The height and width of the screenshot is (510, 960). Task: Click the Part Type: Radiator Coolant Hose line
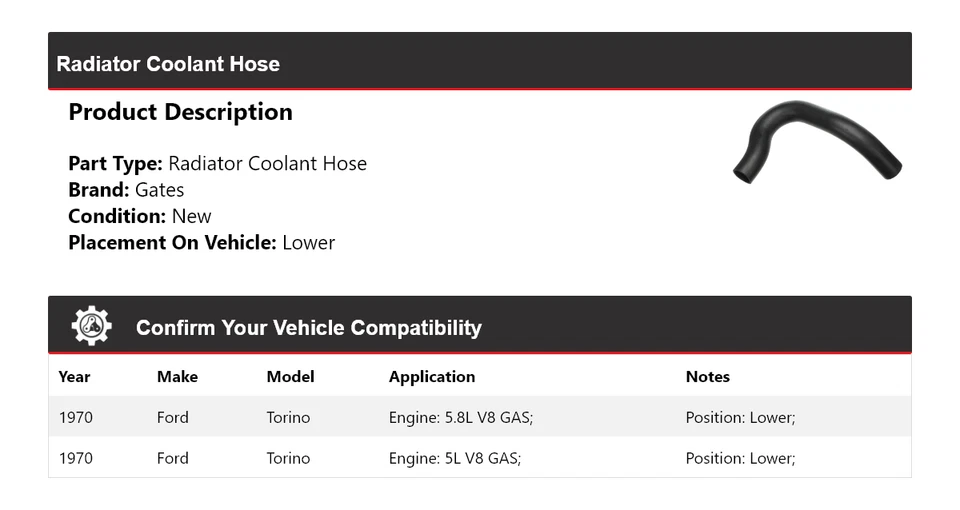(217, 164)
